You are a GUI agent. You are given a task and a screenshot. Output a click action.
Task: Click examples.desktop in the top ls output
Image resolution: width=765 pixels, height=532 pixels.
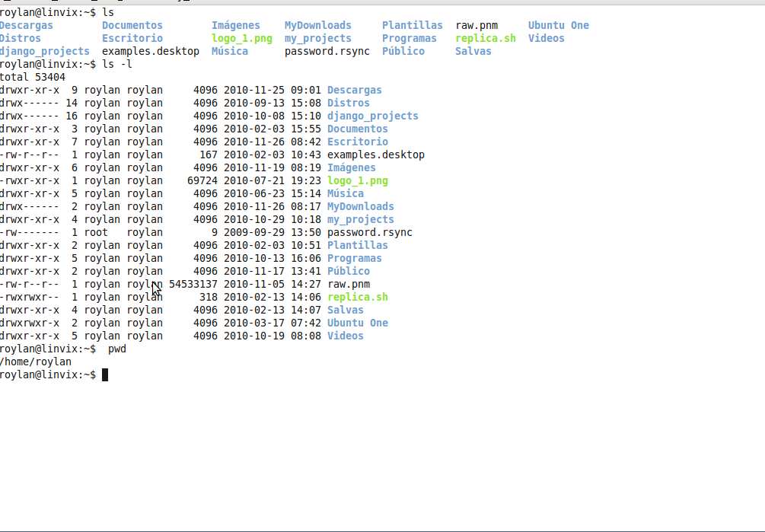pyautogui.click(x=150, y=51)
